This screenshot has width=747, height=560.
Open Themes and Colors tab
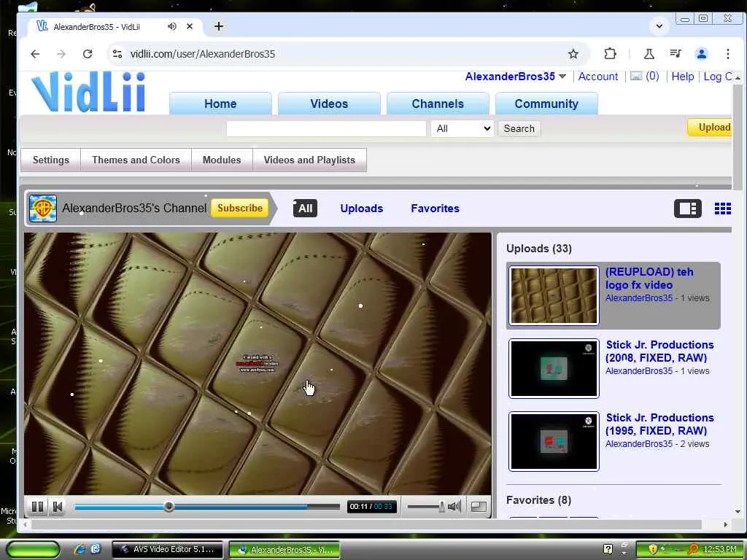click(x=136, y=160)
